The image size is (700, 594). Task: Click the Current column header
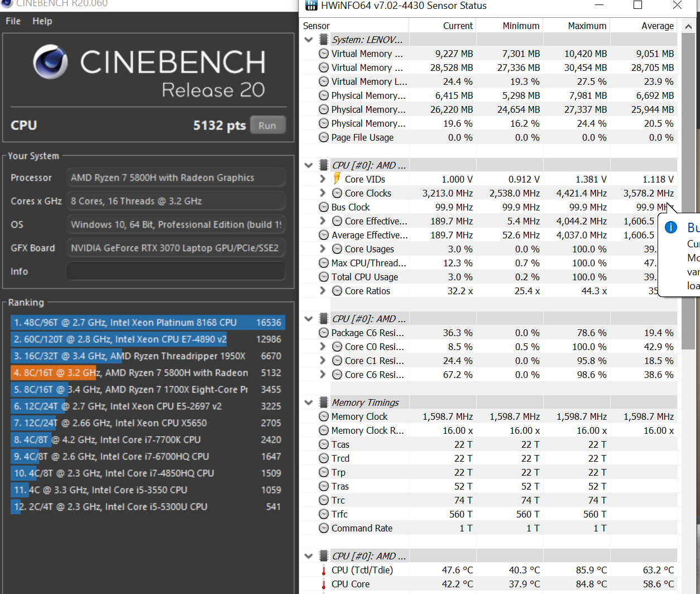pyautogui.click(x=458, y=26)
